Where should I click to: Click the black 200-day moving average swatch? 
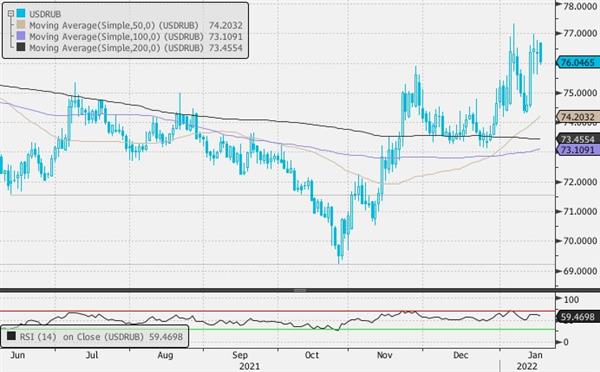(x=21, y=47)
